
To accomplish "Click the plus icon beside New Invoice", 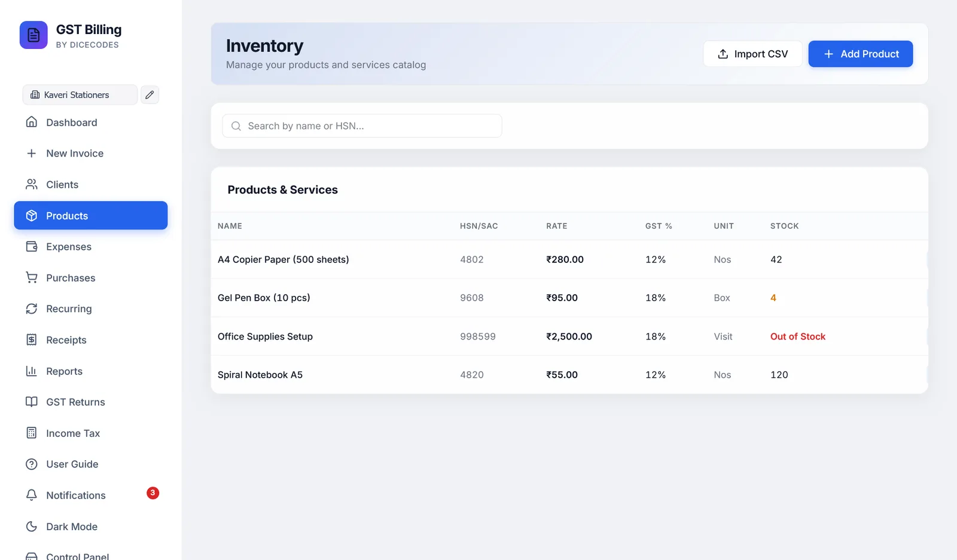I will (32, 153).
